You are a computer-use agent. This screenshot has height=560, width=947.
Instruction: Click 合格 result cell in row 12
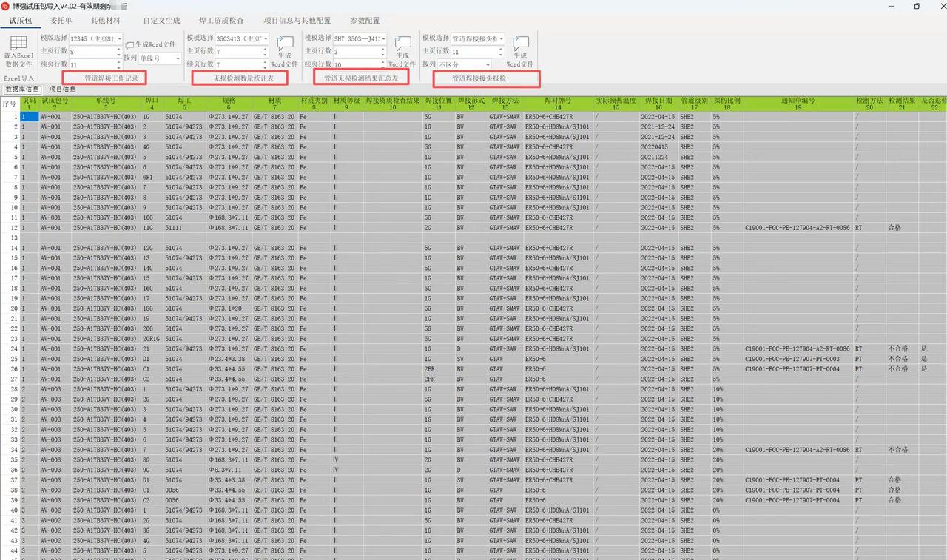903,227
